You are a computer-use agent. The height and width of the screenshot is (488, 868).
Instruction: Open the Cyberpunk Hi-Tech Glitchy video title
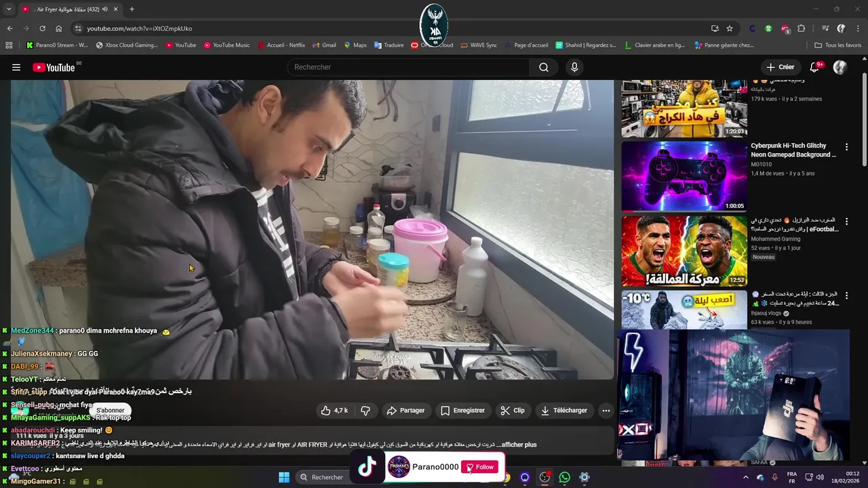[793, 150]
